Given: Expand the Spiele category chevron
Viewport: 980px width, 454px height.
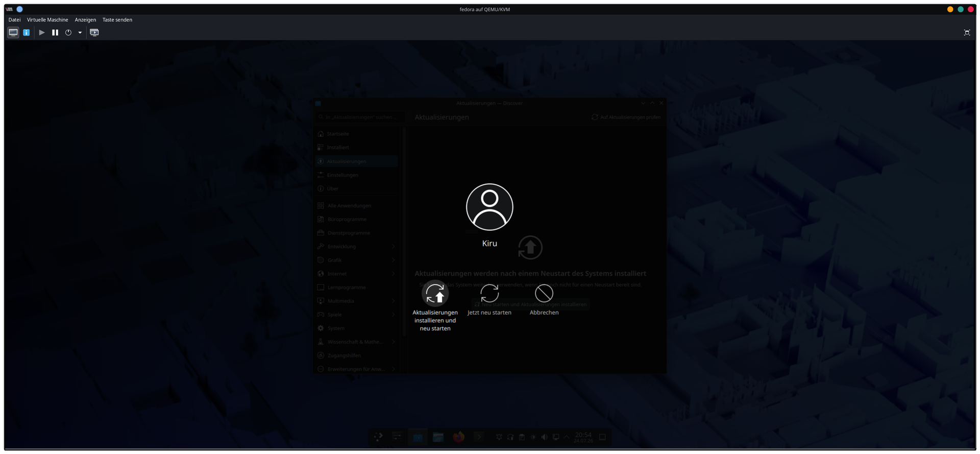Looking at the screenshot, I should (x=394, y=315).
